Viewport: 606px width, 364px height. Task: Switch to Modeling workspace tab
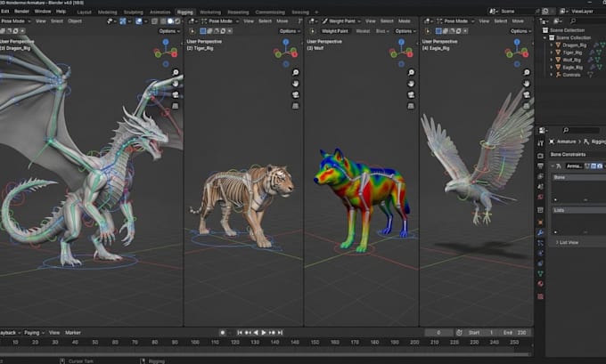(107, 12)
